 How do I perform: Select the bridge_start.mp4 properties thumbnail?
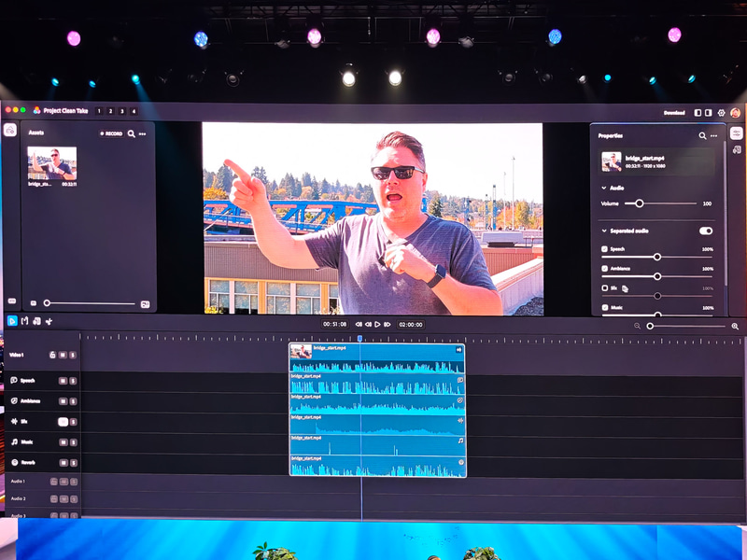[x=611, y=161]
